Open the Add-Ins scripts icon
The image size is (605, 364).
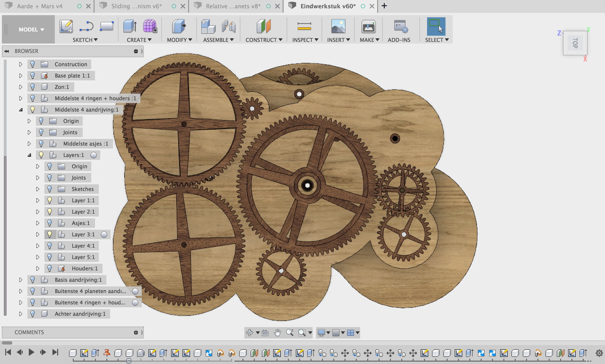click(x=401, y=26)
